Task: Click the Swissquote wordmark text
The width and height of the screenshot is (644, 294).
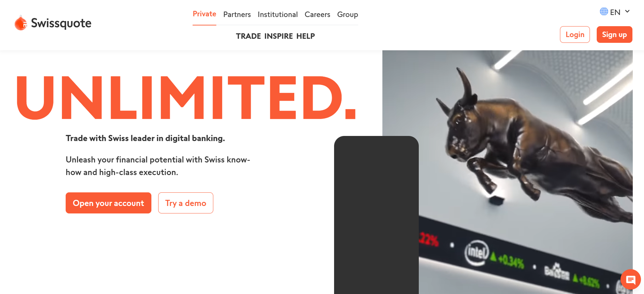Action: pyautogui.click(x=61, y=23)
